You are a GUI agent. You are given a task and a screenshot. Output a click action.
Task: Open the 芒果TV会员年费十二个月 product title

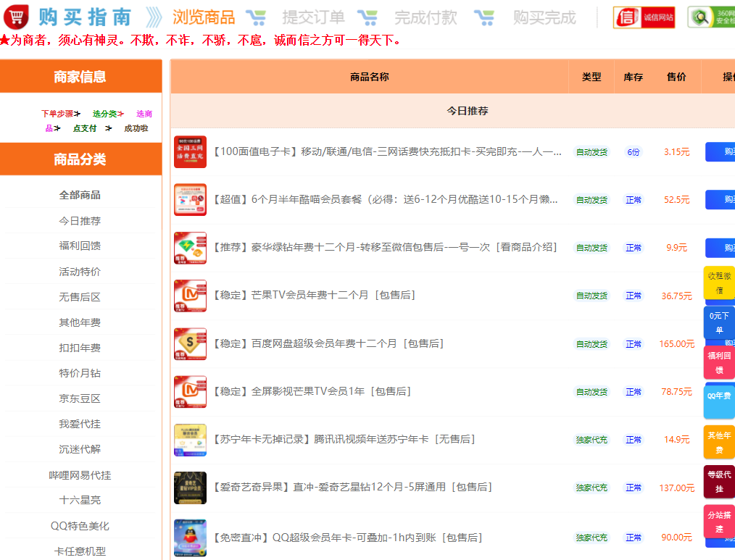[314, 296]
